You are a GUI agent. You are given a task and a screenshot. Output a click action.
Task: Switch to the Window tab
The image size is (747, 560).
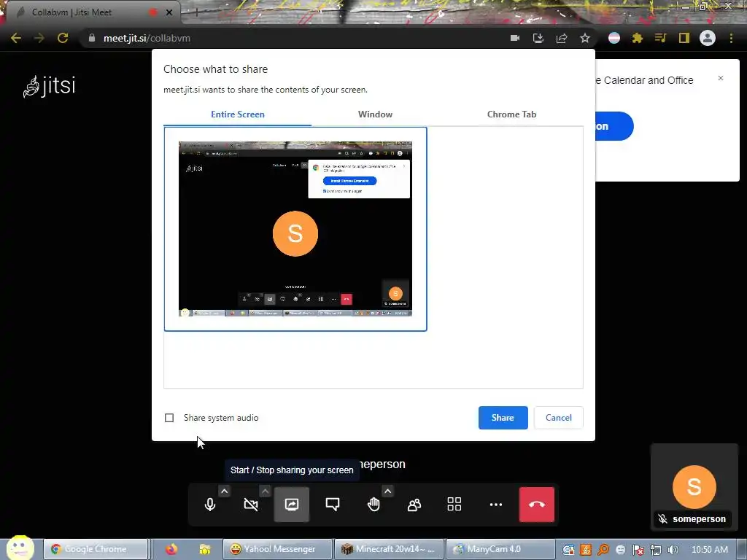(x=376, y=114)
